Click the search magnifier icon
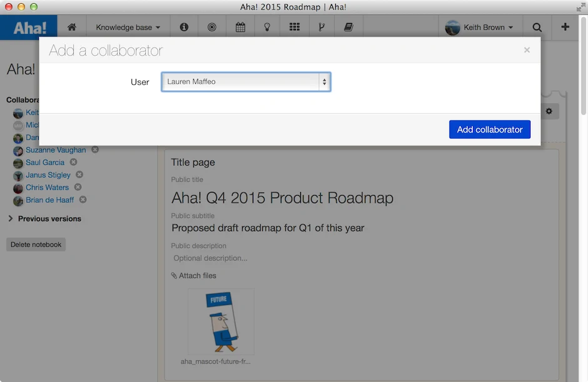 click(537, 28)
